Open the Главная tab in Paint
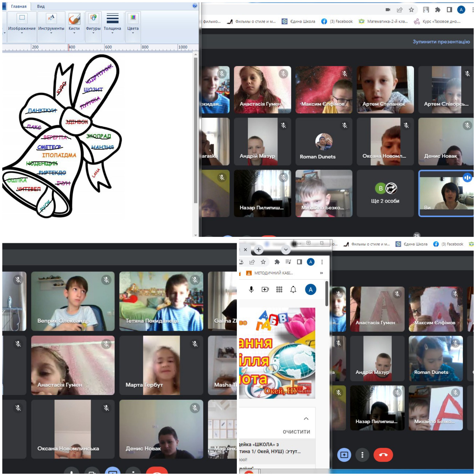This screenshot has height=476, width=476. pyautogui.click(x=19, y=6)
